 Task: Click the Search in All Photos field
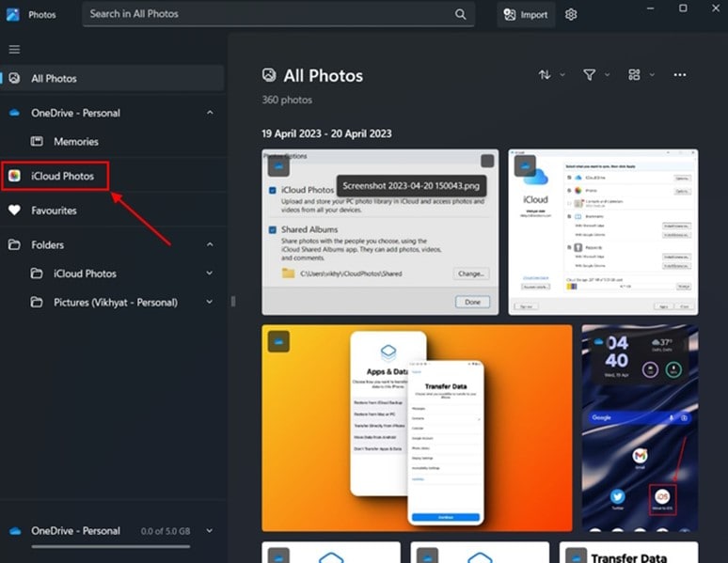pyautogui.click(x=278, y=14)
